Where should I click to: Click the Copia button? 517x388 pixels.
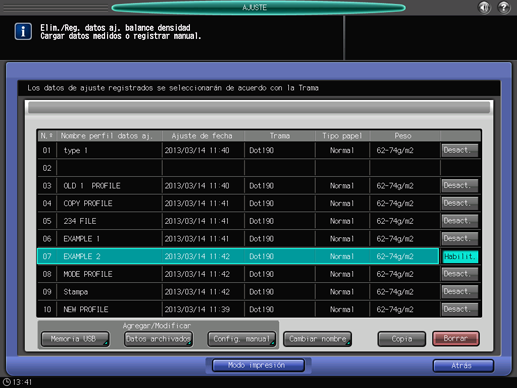402,339
